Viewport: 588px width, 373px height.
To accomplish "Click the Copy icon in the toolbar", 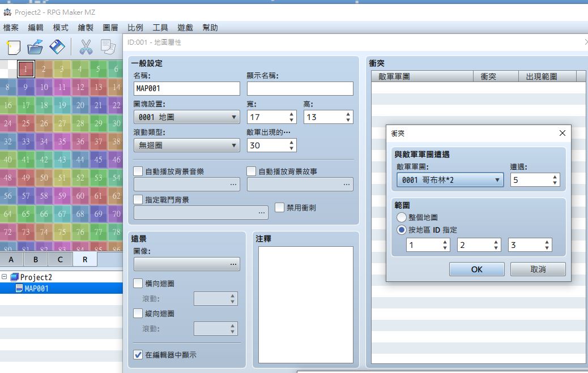I will tap(108, 47).
